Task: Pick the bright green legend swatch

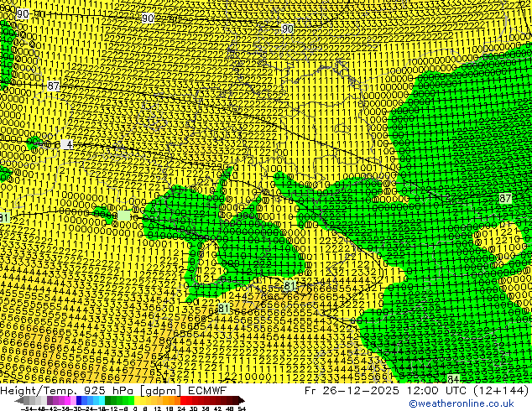Action: click(131, 400)
